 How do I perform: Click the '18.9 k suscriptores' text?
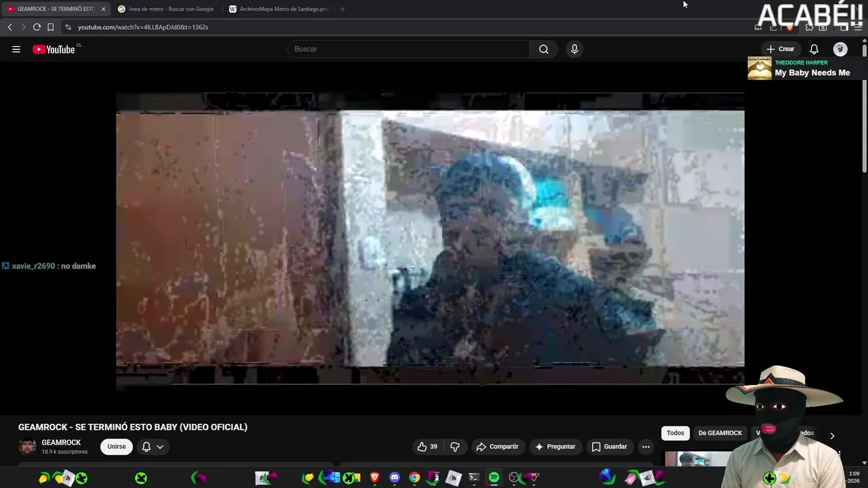tap(64, 452)
